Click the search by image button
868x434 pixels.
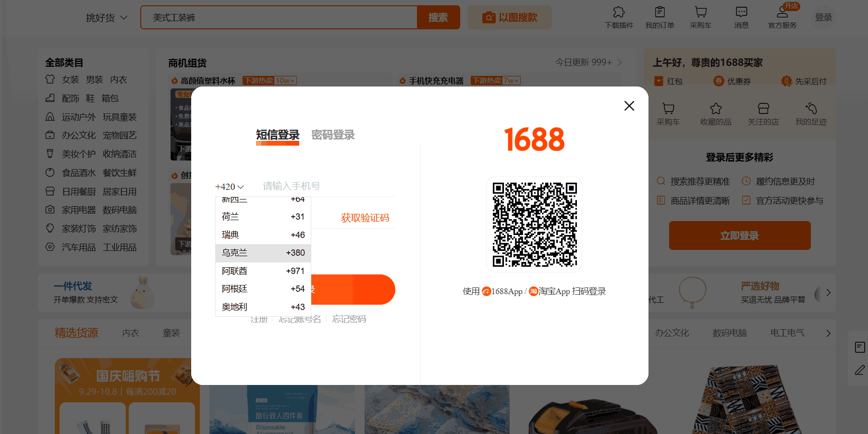pyautogui.click(x=510, y=18)
